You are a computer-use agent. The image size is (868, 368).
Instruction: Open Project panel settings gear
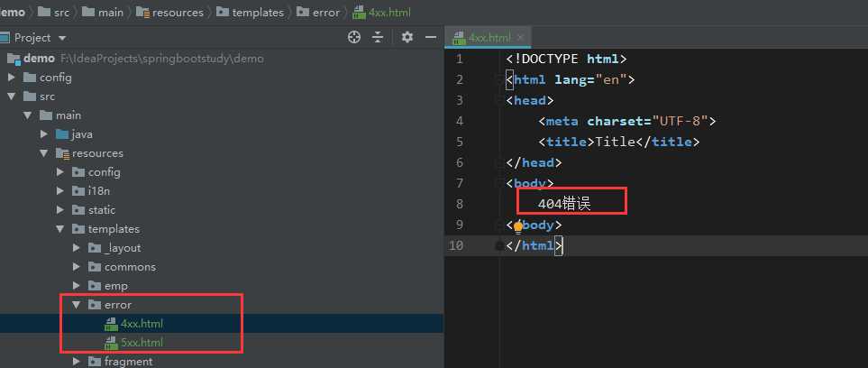(407, 37)
